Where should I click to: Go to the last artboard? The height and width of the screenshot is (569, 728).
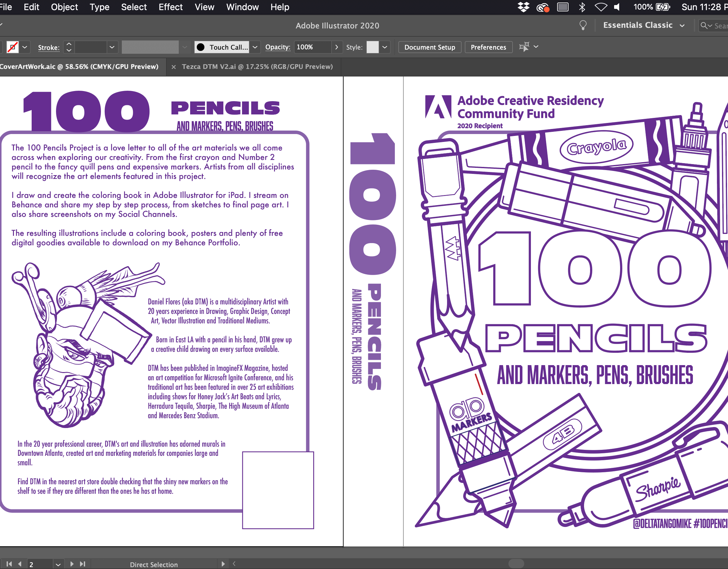click(x=83, y=564)
